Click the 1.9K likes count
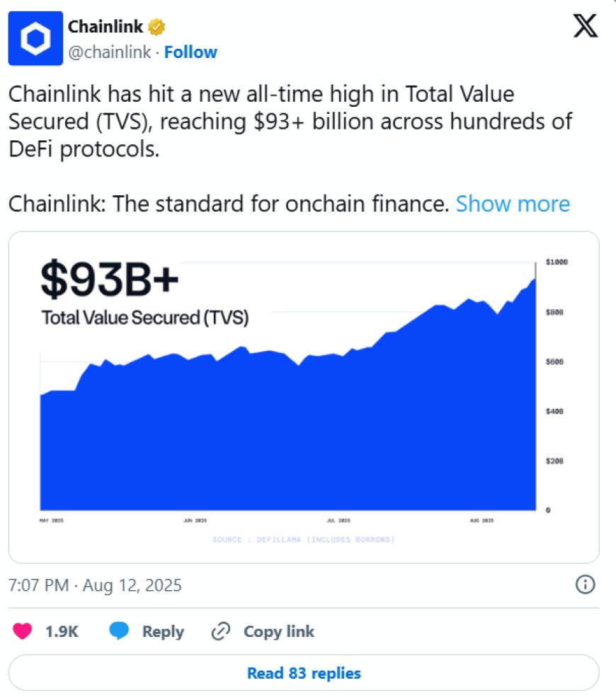Viewport: 616px width, 697px height. [x=62, y=631]
